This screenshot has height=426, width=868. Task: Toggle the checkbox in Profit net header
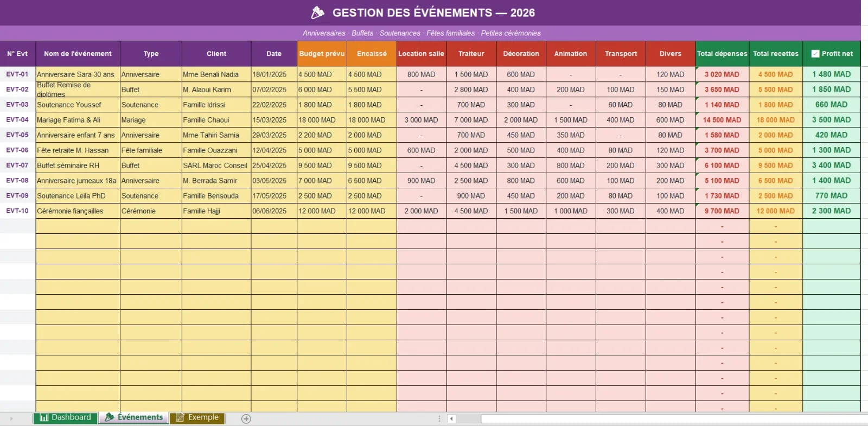[x=815, y=54]
